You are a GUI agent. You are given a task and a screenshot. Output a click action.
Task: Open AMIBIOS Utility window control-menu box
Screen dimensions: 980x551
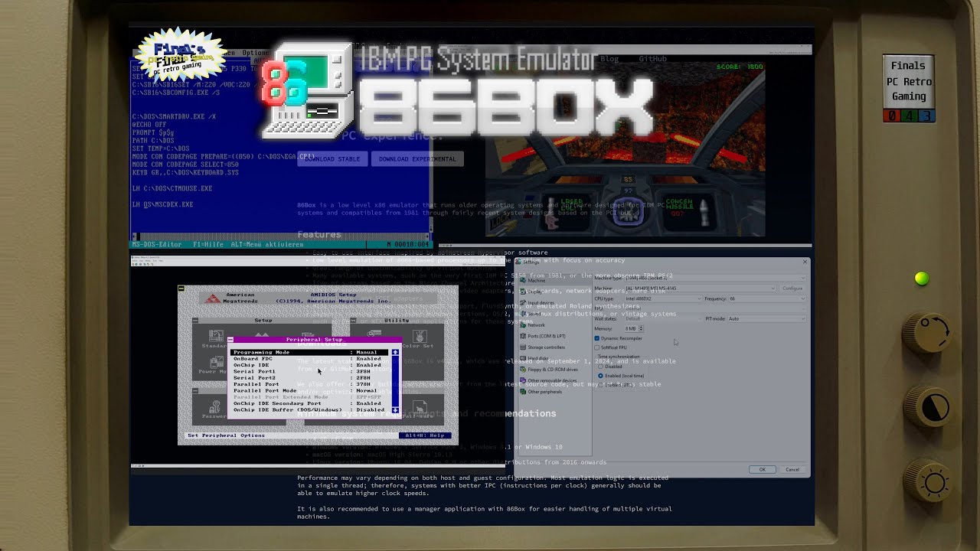[353, 320]
